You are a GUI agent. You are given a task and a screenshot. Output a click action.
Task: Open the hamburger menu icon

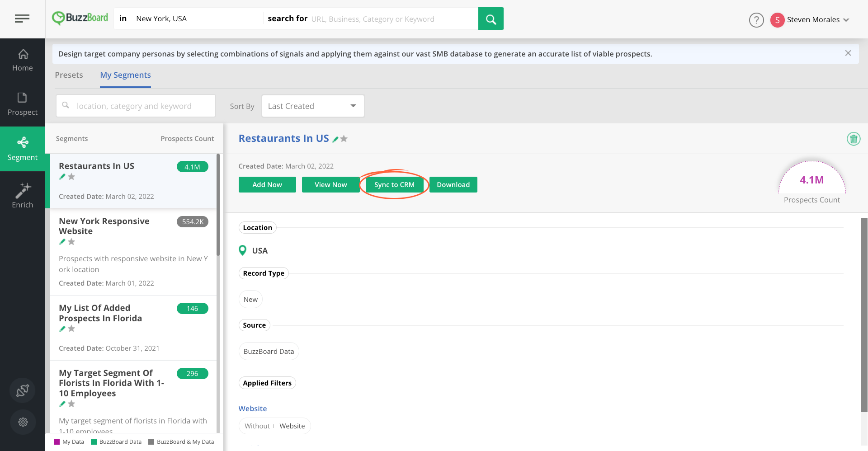[22, 19]
